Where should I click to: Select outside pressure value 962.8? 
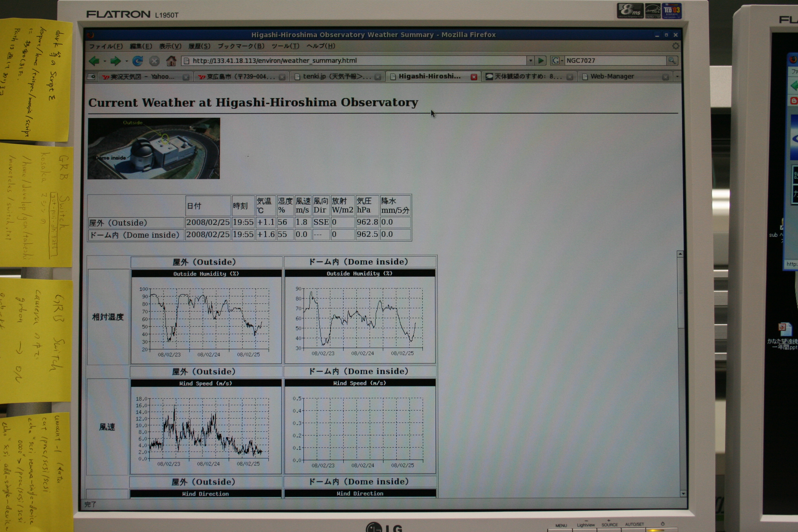click(367, 222)
